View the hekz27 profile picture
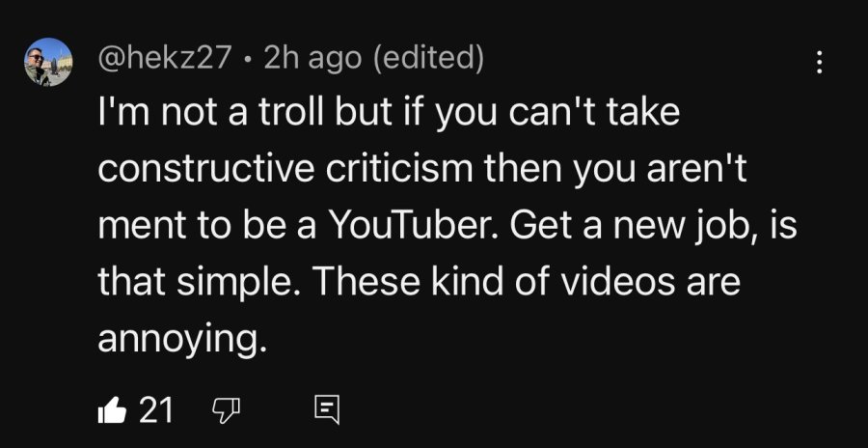 coord(48,62)
